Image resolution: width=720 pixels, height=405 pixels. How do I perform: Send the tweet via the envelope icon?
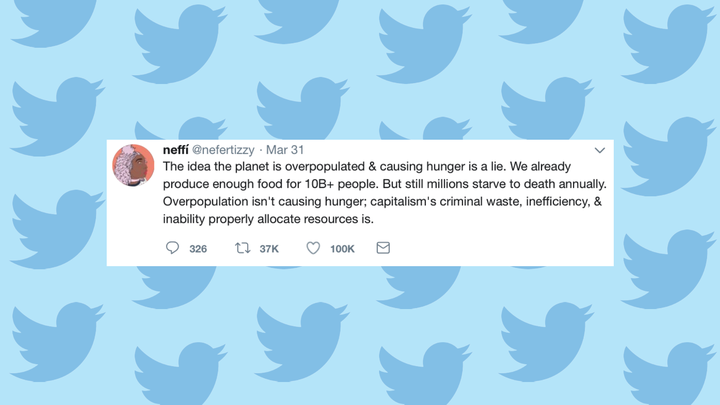(x=383, y=248)
